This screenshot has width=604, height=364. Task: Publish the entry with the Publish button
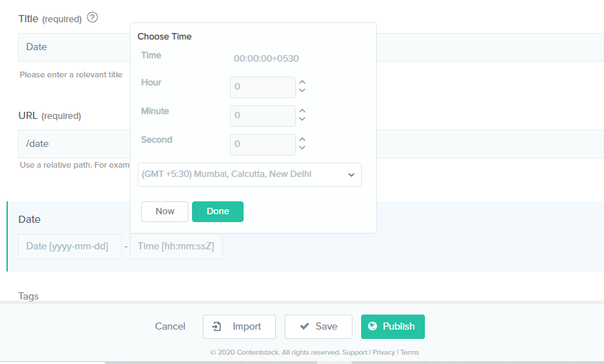[393, 327]
